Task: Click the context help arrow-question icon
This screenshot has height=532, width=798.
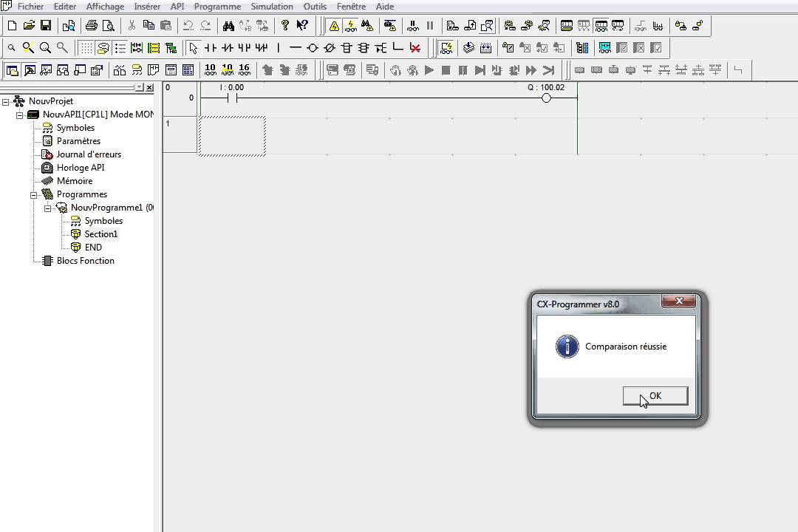Action: pyautogui.click(x=302, y=25)
